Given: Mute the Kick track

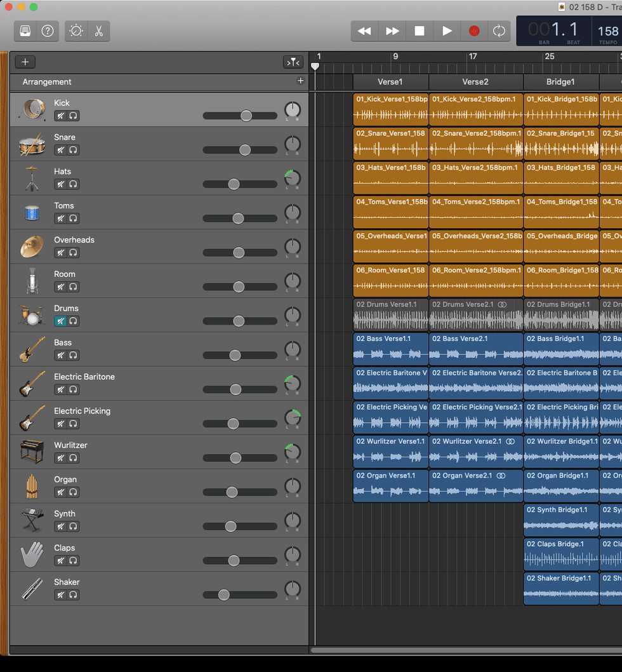Looking at the screenshot, I should pyautogui.click(x=60, y=116).
